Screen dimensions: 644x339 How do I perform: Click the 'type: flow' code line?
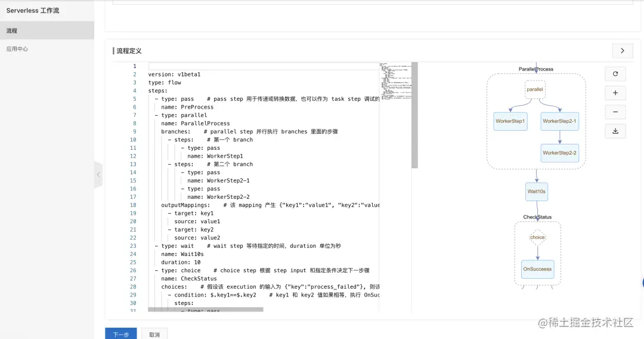[x=165, y=82]
